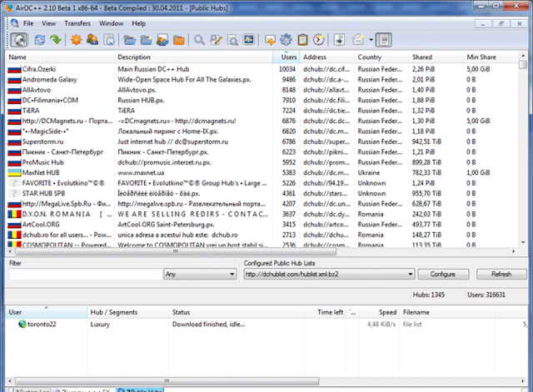
Task: Open Public Hubs via globe toolbar icon
Action: [x=18, y=40]
